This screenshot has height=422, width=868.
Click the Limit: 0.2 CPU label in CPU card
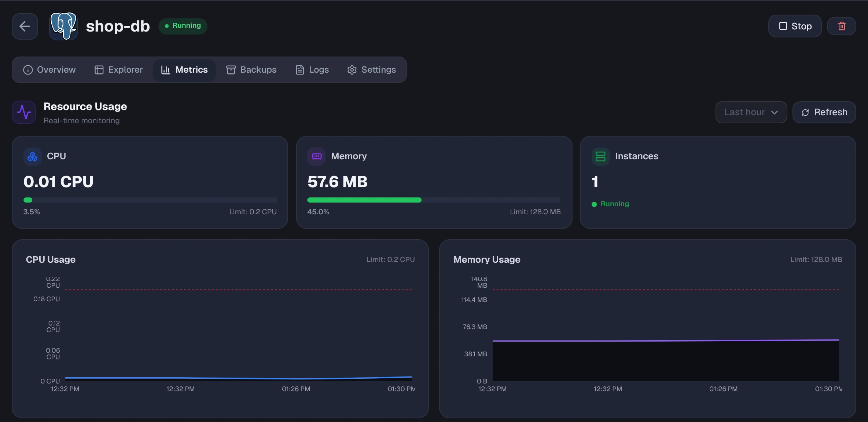(253, 212)
